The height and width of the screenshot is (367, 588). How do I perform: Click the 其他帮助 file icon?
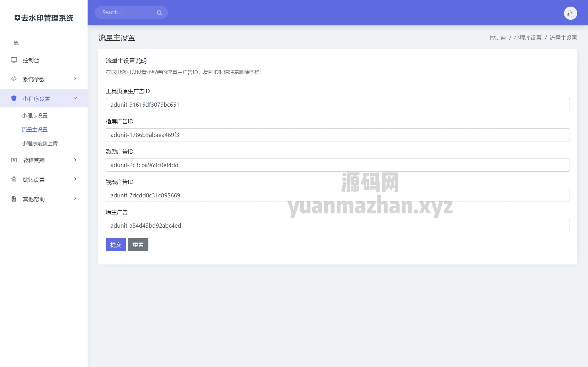(14, 199)
